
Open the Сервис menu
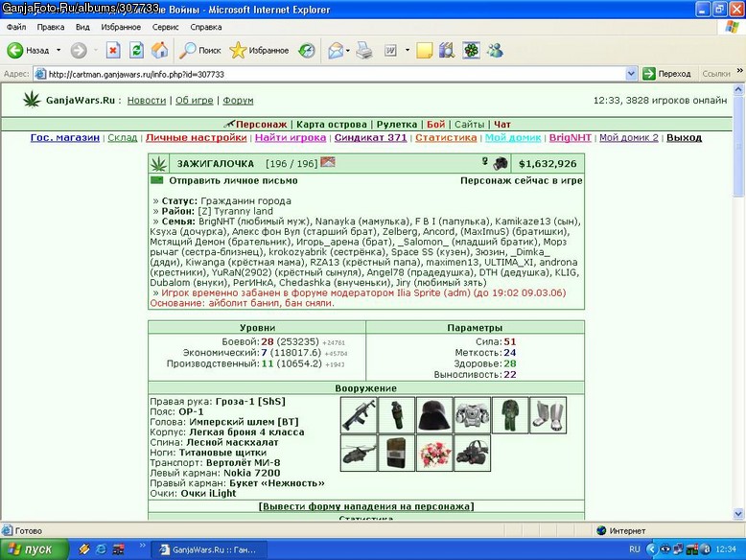pyautogui.click(x=165, y=27)
